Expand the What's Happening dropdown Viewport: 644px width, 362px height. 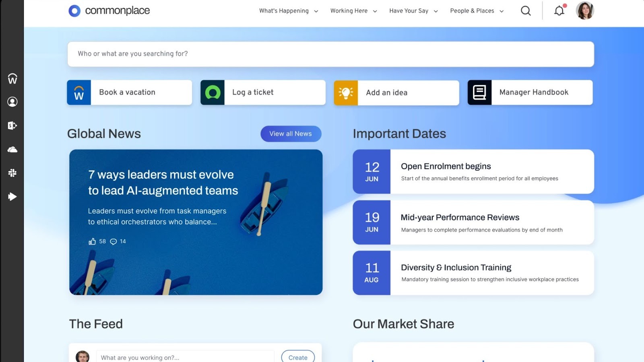(288, 11)
